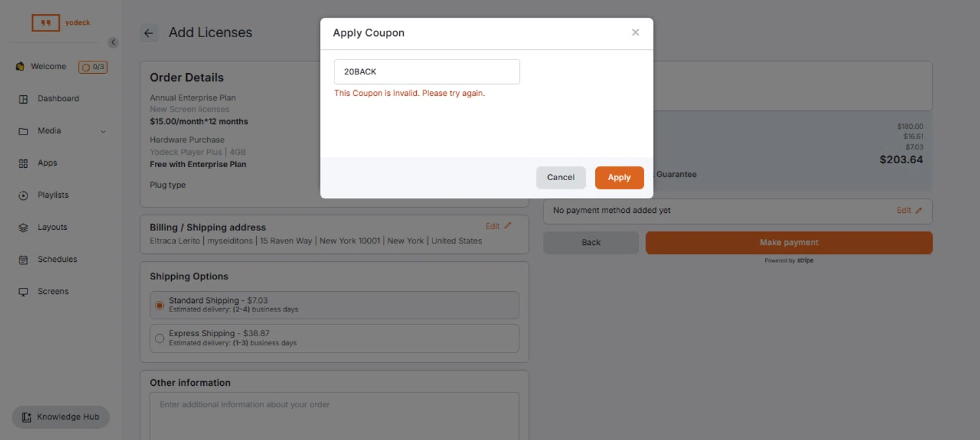Click the 'Annual Enterprise Plan' text
The image size is (980, 440).
193,98
